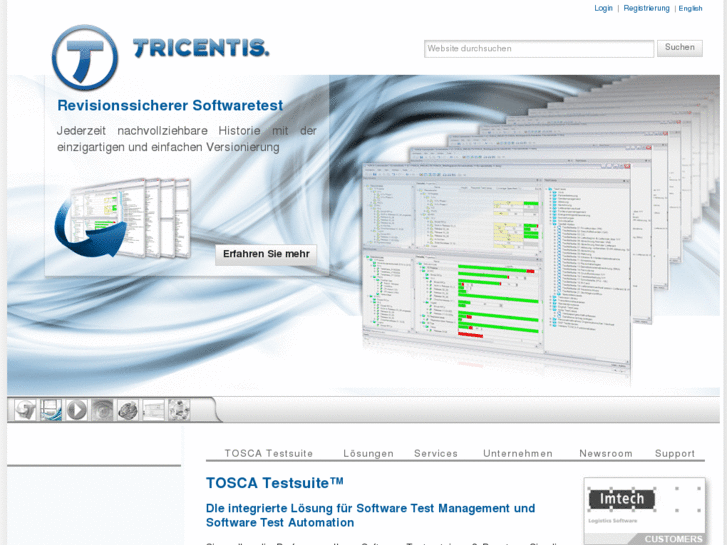Open the Newsroom menu
This screenshot has width=727, height=545.
[x=606, y=454]
